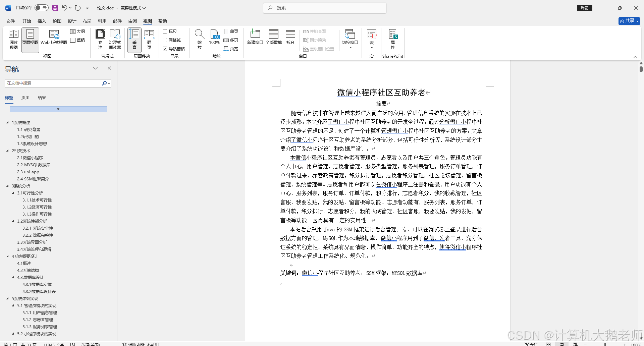Open a New Window (新建窗口)

point(255,37)
